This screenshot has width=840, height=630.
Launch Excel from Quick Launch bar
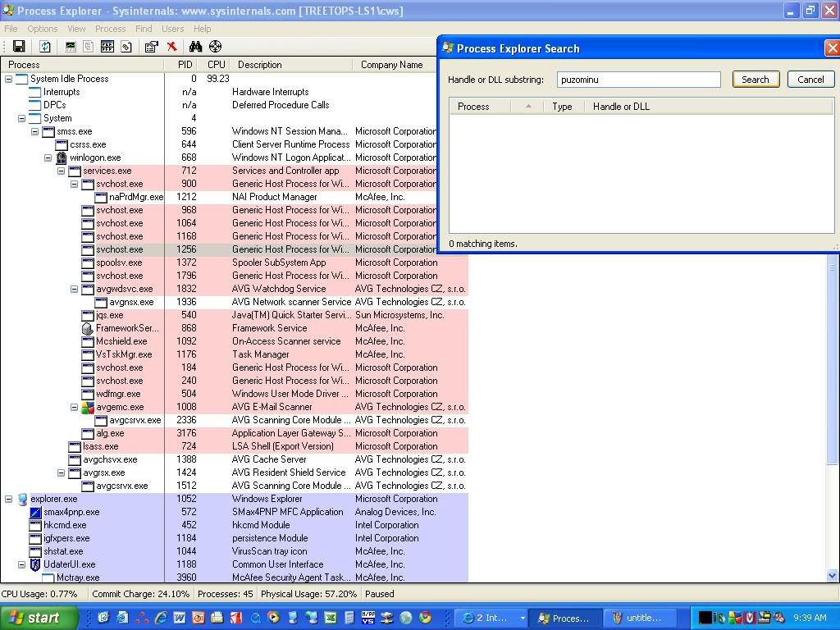331,618
